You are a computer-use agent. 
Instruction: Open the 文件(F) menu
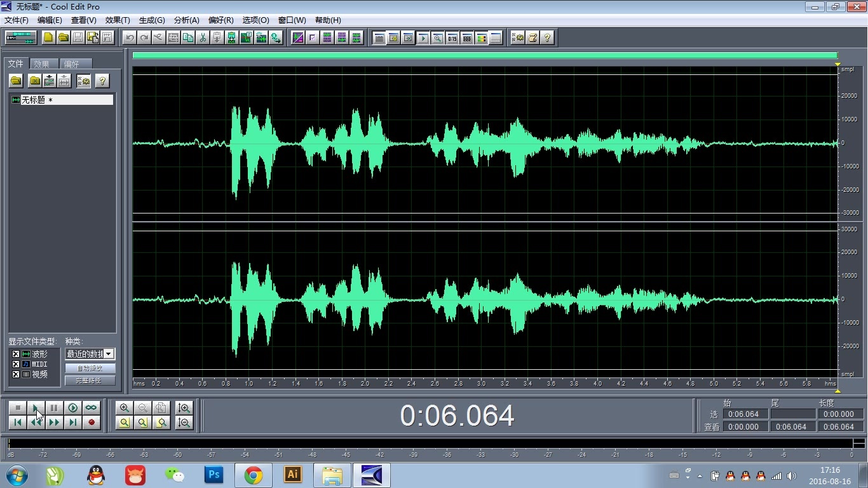pos(17,20)
